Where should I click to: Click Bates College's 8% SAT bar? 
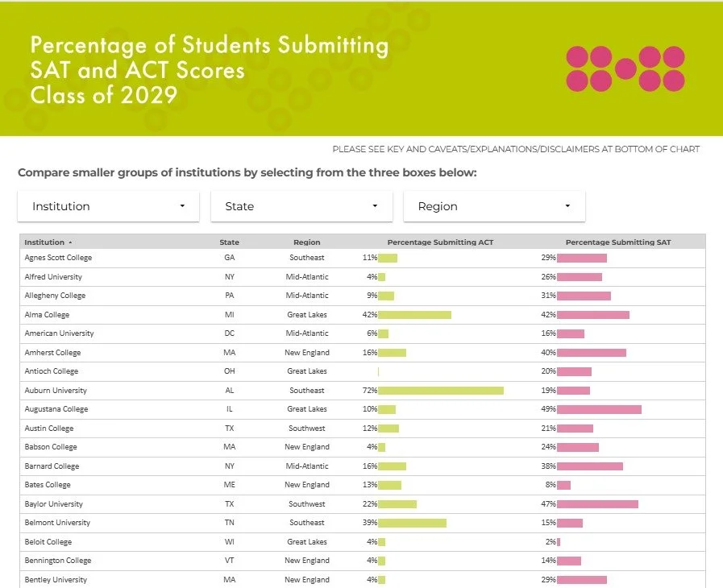coord(564,485)
